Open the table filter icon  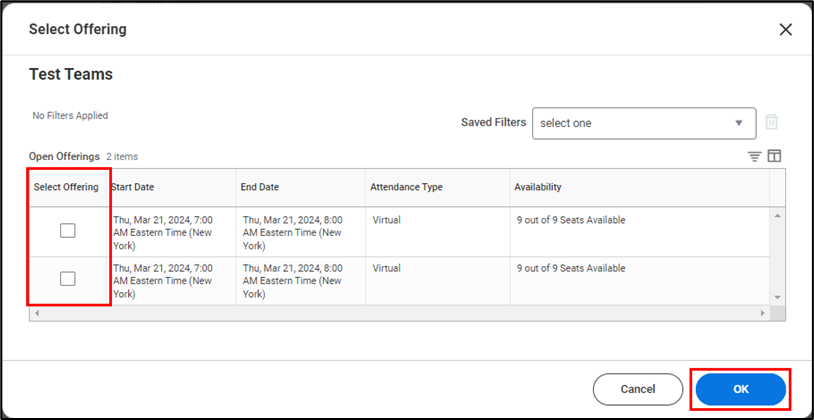(x=754, y=156)
